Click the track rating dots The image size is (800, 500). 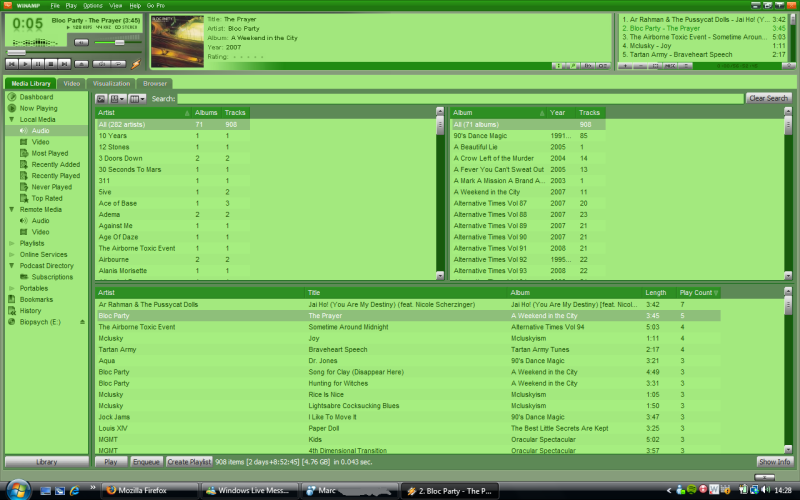[x=248, y=57]
